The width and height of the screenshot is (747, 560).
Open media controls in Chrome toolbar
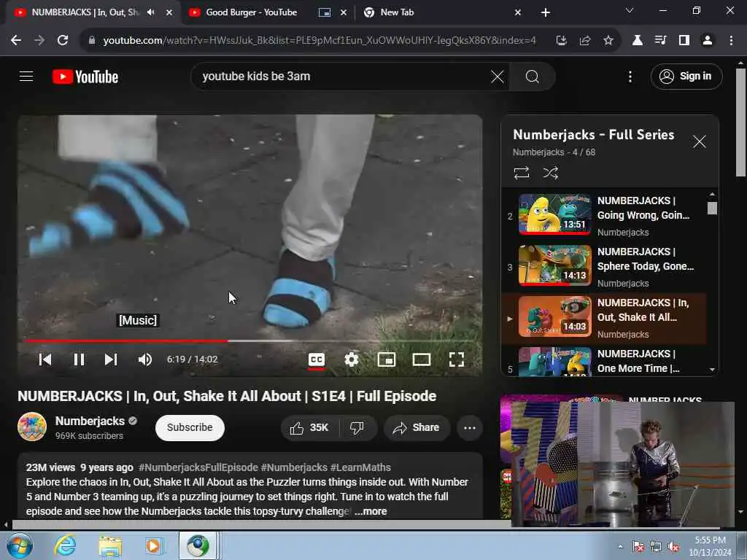click(661, 41)
